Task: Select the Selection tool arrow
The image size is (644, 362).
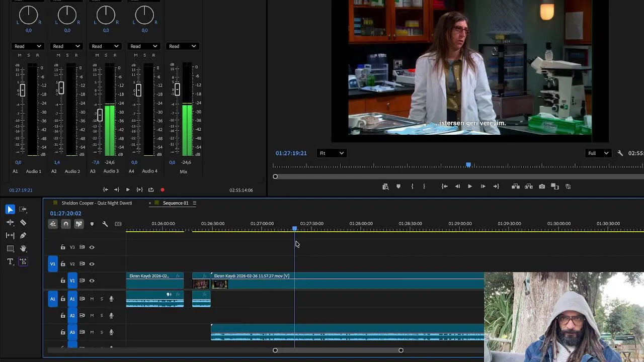Action: click(10, 209)
